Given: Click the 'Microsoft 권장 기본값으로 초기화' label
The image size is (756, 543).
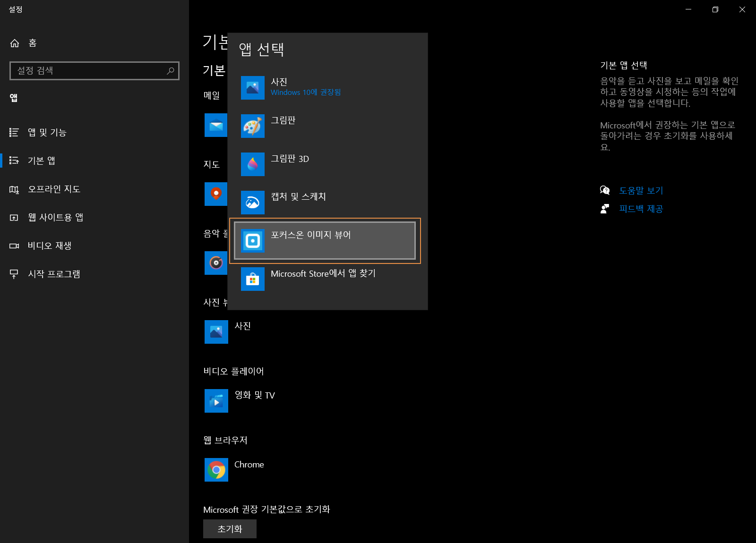Looking at the screenshot, I should (x=266, y=509).
